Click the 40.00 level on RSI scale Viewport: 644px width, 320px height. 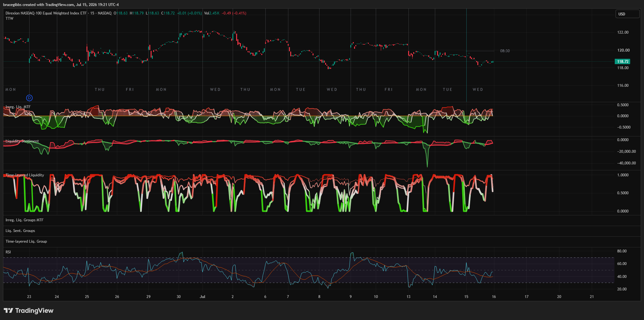[x=622, y=277]
